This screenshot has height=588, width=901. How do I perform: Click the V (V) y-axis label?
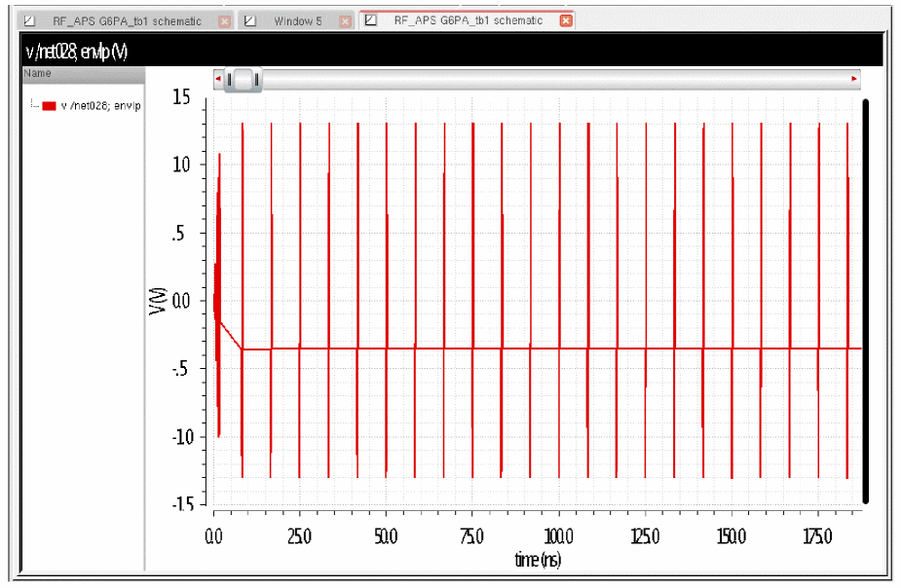158,300
